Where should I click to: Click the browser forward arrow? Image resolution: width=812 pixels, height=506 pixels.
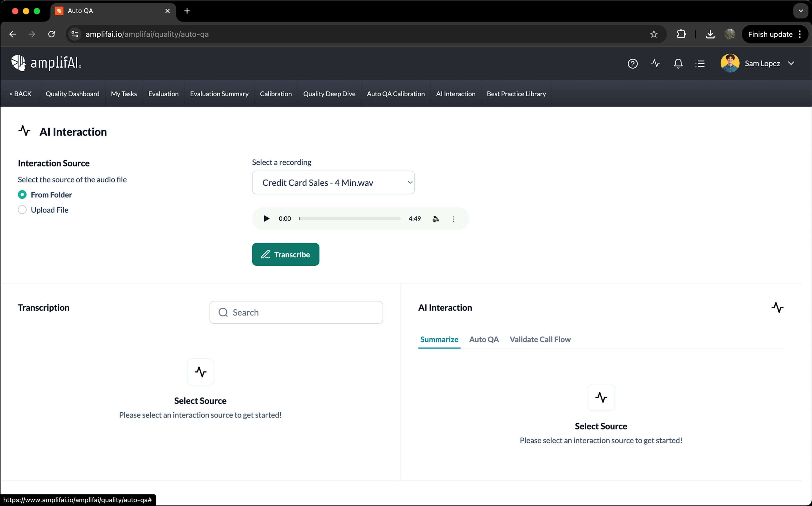tap(32, 34)
